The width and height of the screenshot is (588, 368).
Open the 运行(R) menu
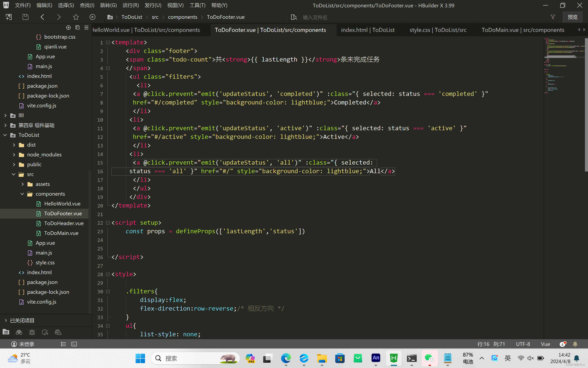131,5
